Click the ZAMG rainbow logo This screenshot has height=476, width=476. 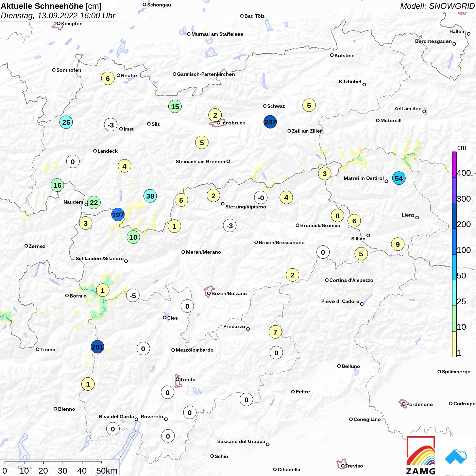[x=421, y=455]
